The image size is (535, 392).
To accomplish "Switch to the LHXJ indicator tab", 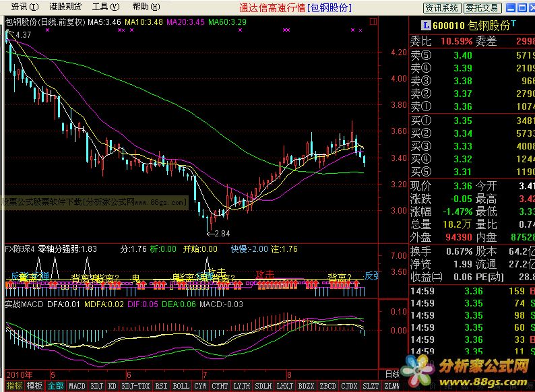I will point(284,386).
